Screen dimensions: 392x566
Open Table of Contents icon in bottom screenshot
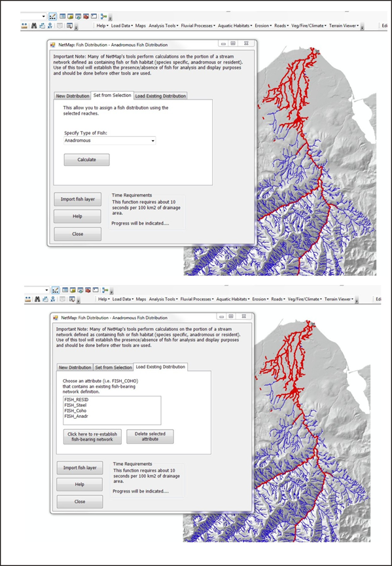point(65,290)
